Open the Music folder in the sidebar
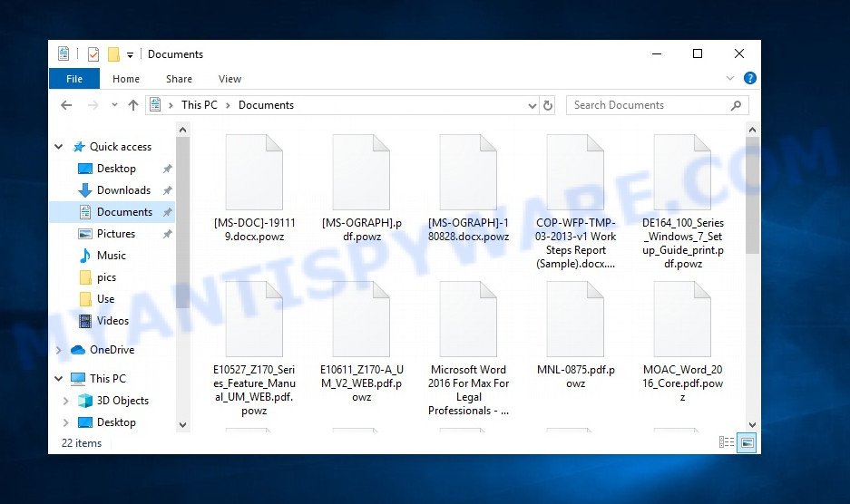 [x=112, y=256]
